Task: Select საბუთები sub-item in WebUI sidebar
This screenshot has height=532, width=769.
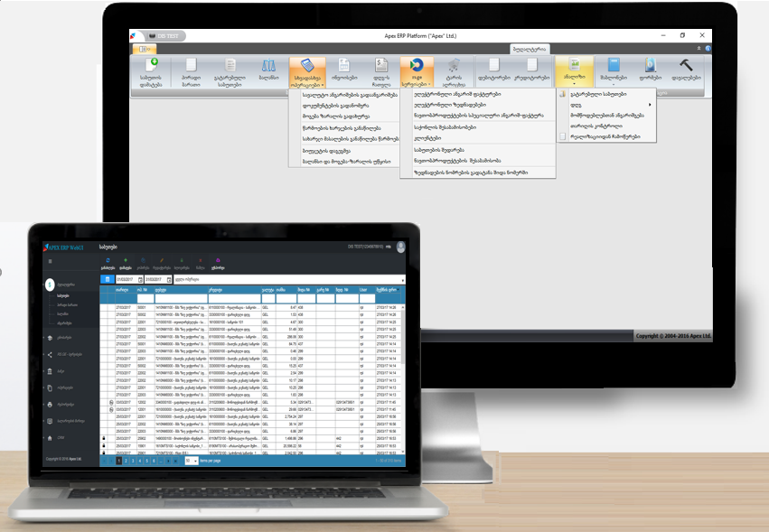Action: (63, 295)
